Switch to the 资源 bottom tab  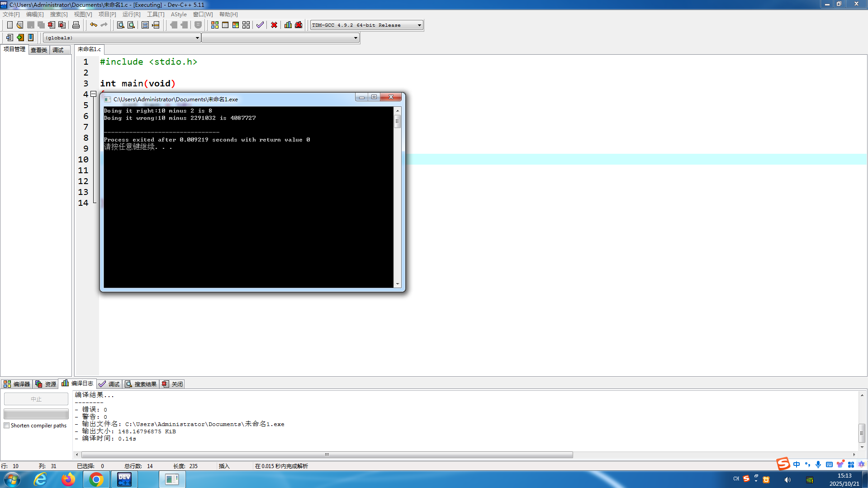(46, 384)
